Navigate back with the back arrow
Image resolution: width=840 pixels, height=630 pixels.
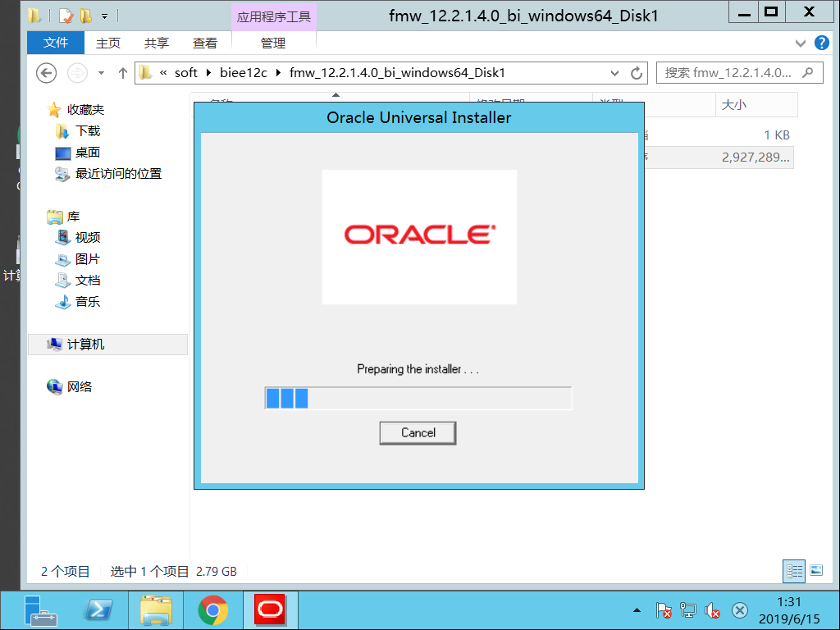point(46,72)
